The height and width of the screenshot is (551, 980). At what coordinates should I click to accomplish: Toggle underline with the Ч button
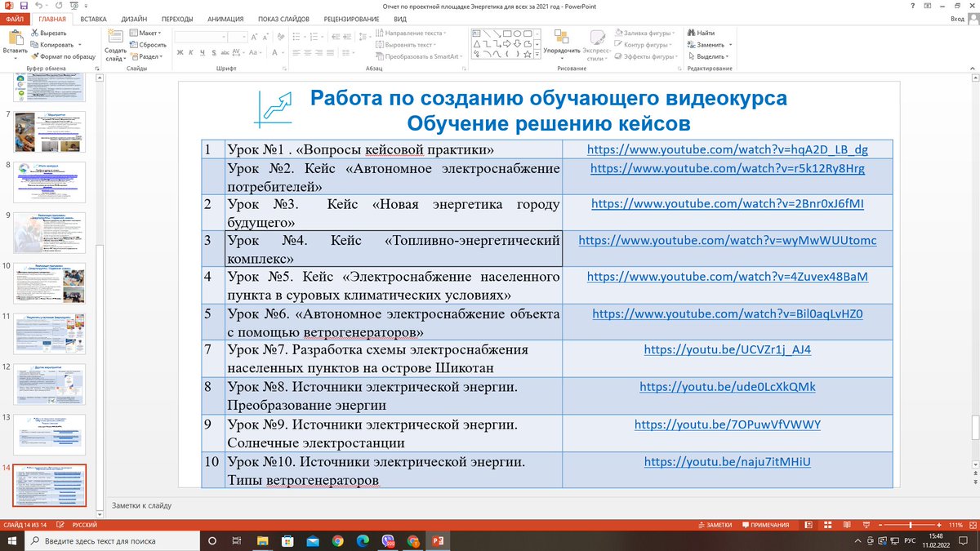click(203, 52)
